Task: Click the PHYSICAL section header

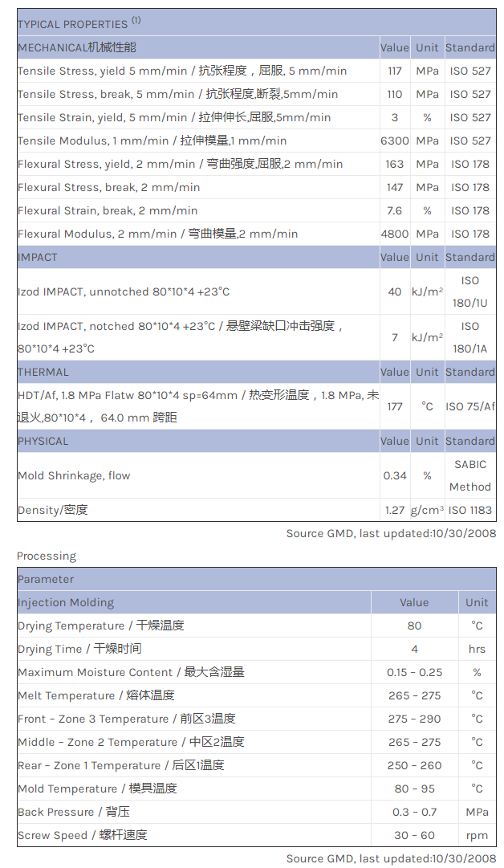Action: pyautogui.click(x=43, y=441)
